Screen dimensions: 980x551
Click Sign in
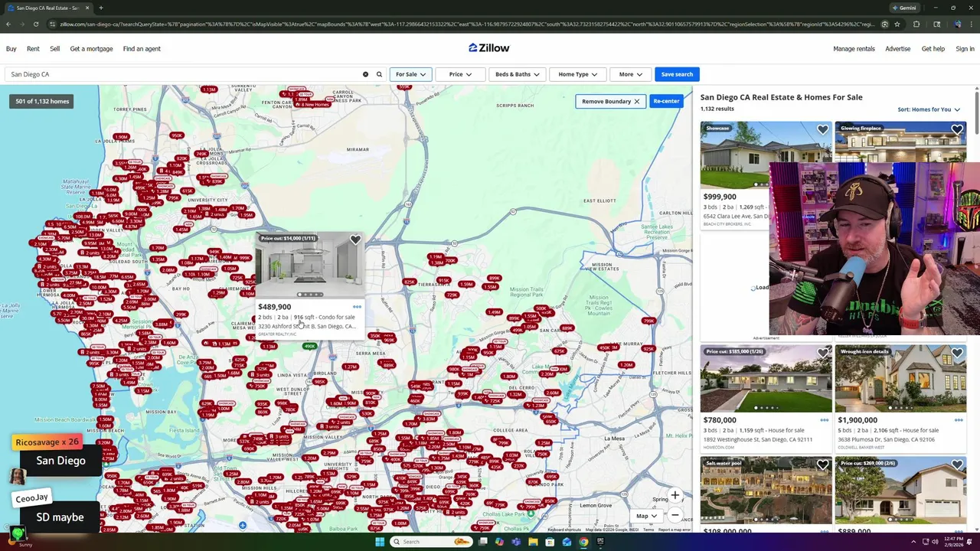coord(965,49)
